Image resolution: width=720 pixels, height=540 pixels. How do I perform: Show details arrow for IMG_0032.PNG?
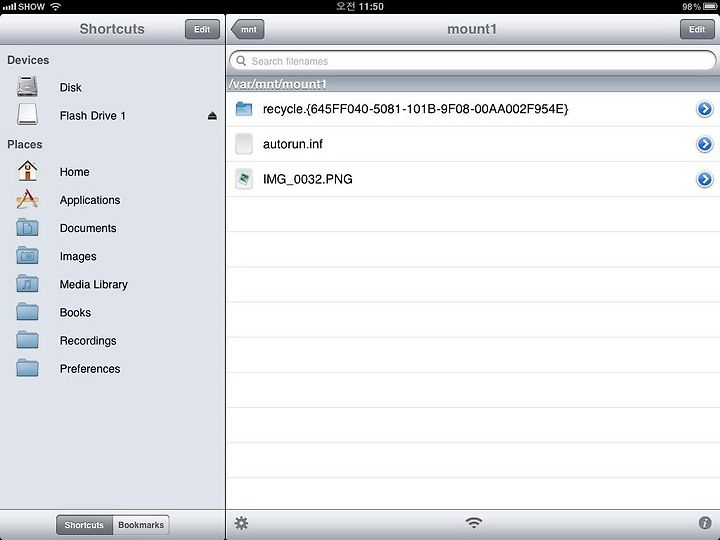(x=704, y=179)
